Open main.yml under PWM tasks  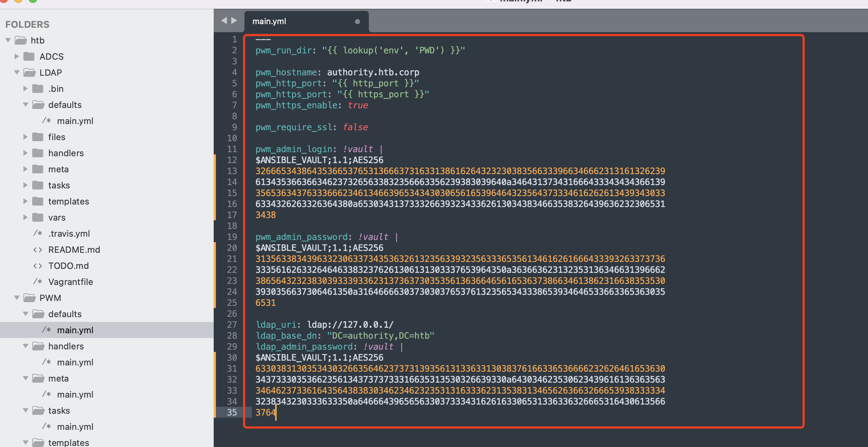[75, 427]
